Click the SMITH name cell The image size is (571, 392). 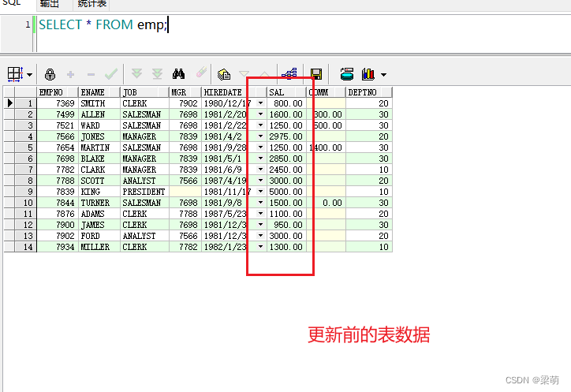(99, 103)
